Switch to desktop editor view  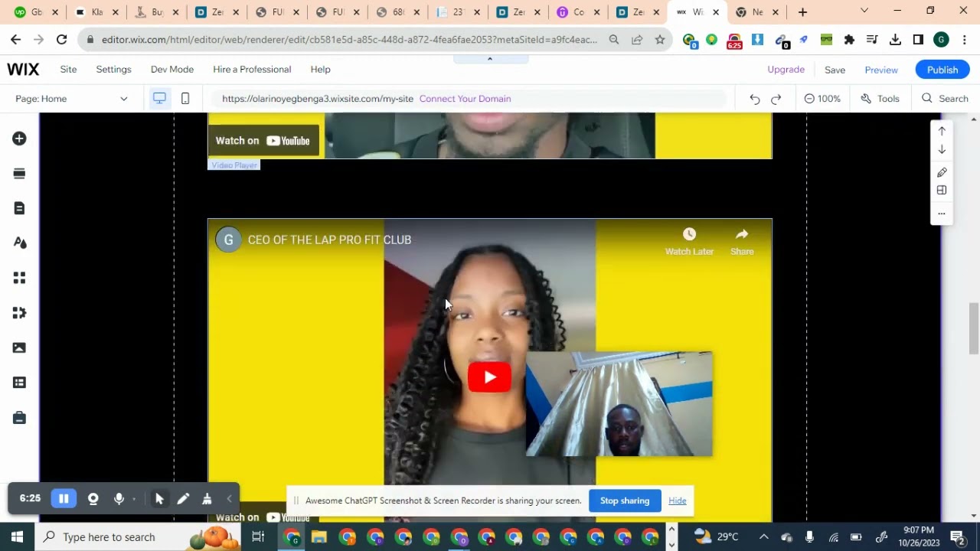pos(159,98)
